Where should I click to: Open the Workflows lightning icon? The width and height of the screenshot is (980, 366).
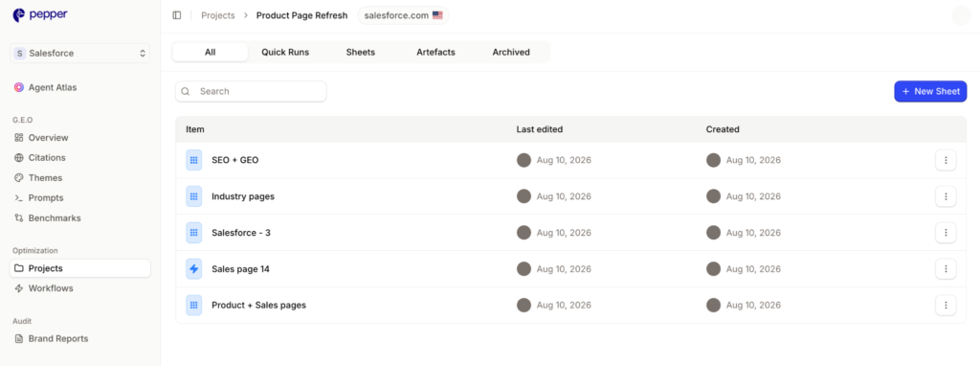19,288
